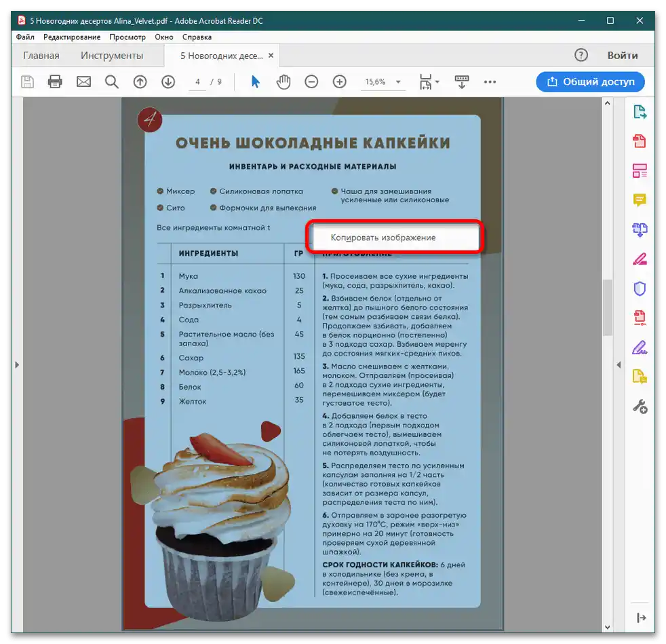
Task: Open Fill & Sign tool in sidebar
Action: (640, 347)
